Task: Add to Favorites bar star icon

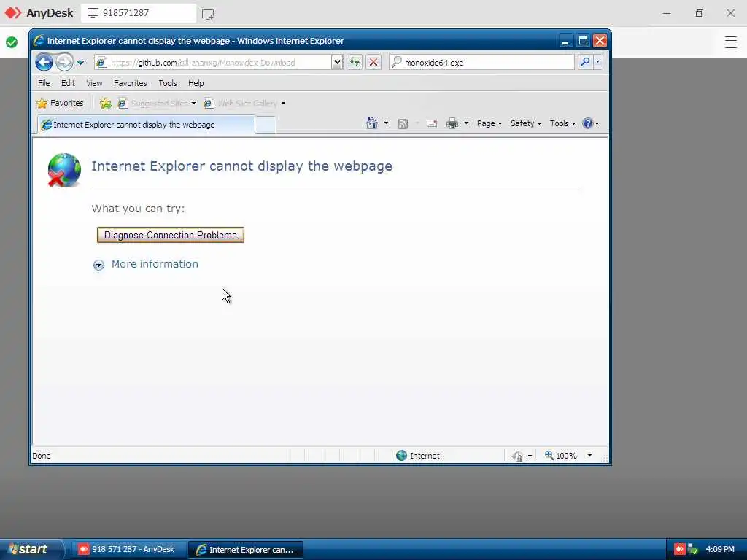Action: 106,103
